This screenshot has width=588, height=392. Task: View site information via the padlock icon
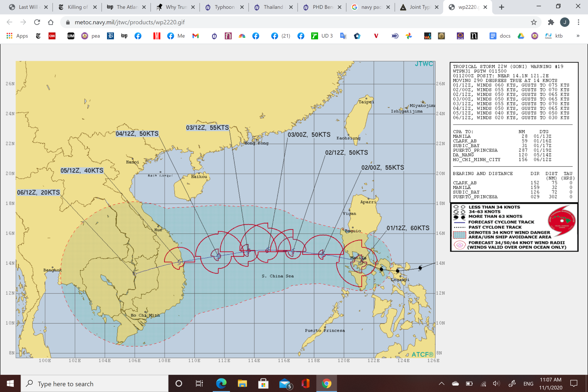68,22
